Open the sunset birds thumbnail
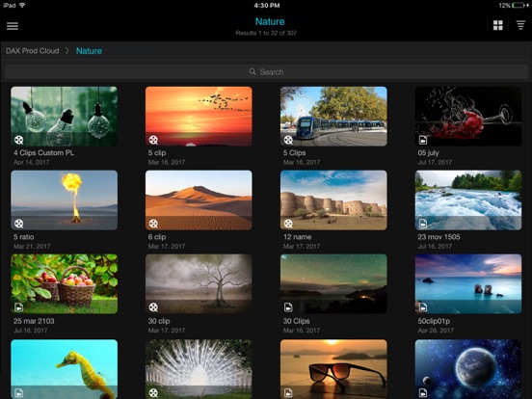This screenshot has width=532, height=399. 199,117
